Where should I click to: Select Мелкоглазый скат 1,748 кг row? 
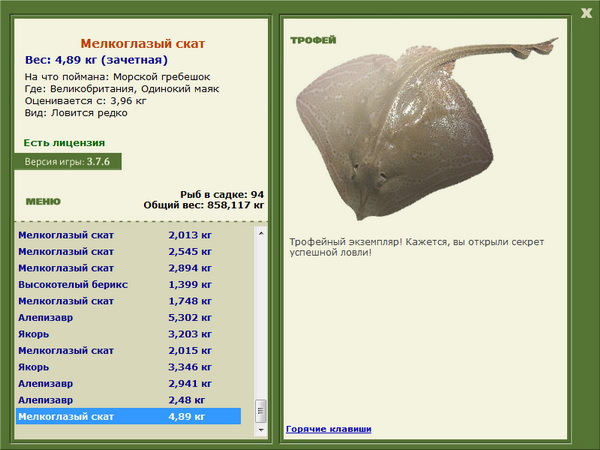point(129,301)
